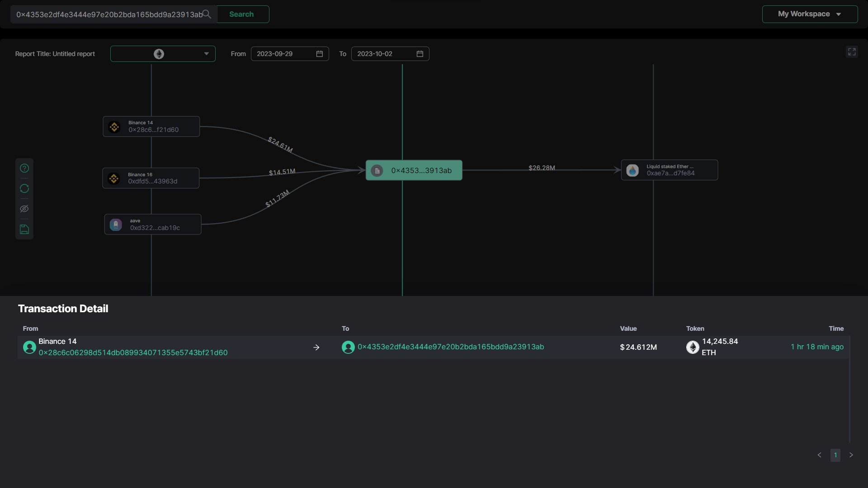Open the From date calendar icon
868x488 pixels.
point(320,54)
